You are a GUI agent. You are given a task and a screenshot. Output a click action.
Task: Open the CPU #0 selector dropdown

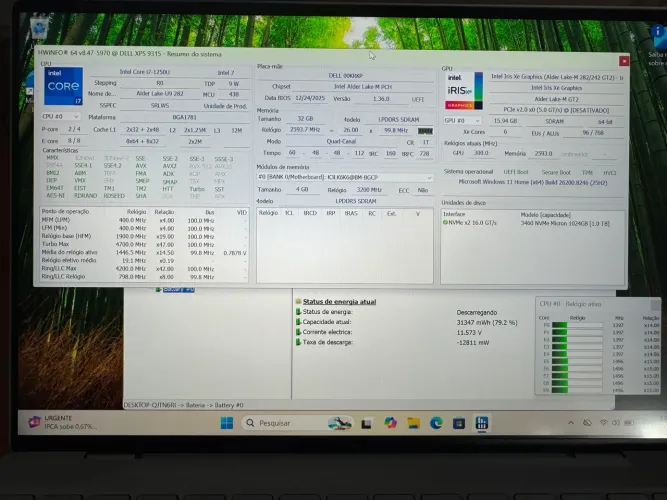point(60,117)
